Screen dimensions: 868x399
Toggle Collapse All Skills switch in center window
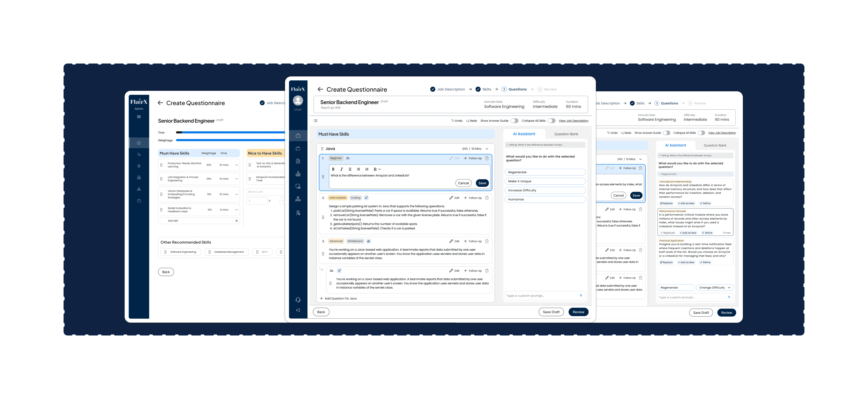coord(551,121)
